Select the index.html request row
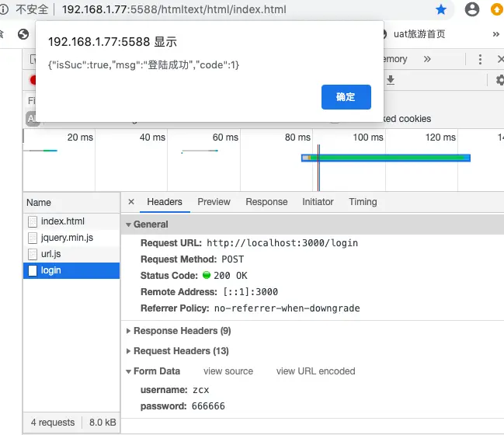This screenshot has height=435, width=504. click(71, 221)
